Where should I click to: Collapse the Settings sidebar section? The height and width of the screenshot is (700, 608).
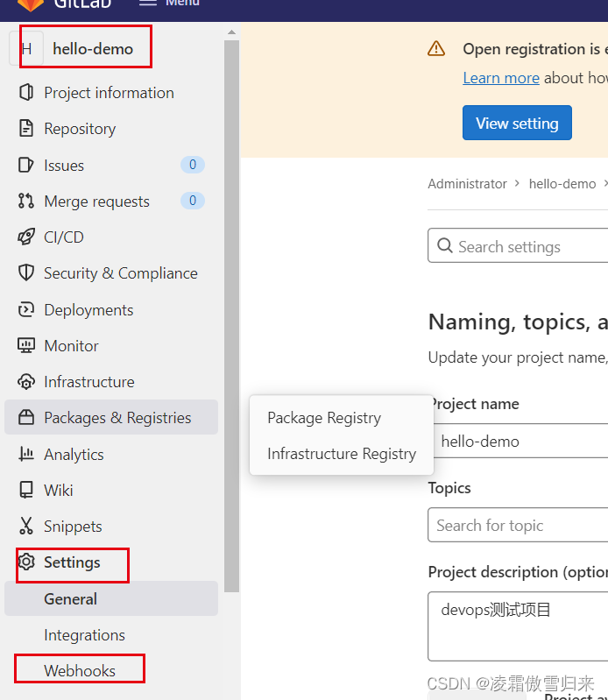coord(72,562)
